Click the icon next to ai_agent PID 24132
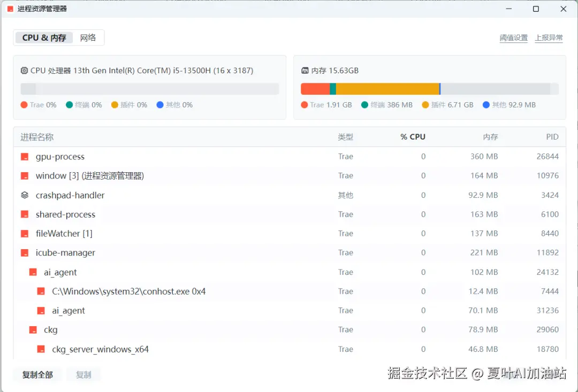This screenshot has width=578, height=392. point(33,272)
